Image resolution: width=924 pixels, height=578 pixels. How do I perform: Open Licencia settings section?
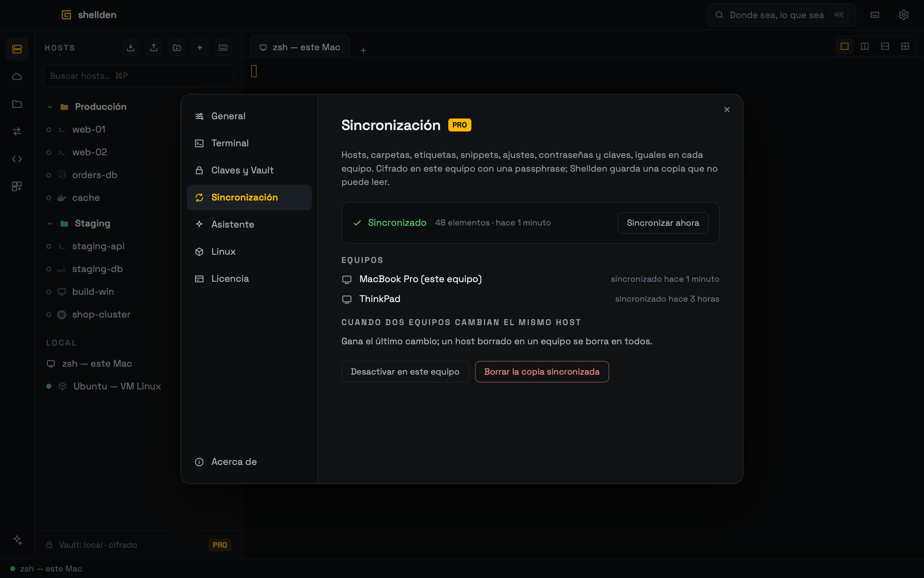coord(249,279)
